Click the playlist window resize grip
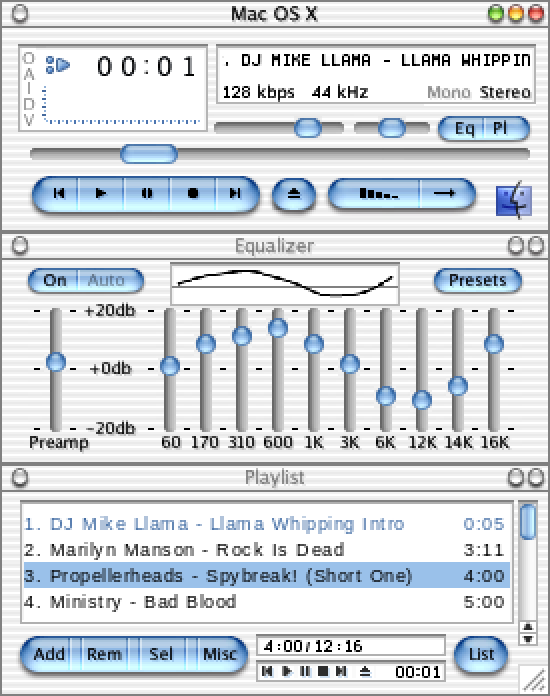Image resolution: width=550 pixels, height=696 pixels. [x=534, y=679]
